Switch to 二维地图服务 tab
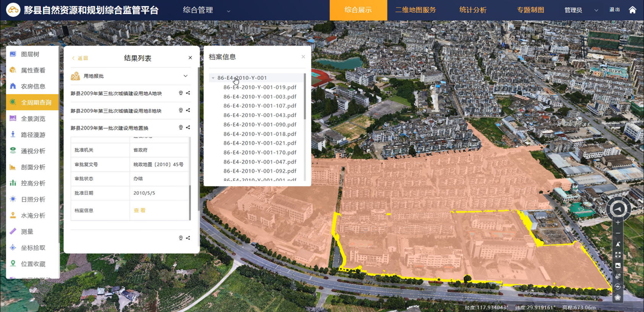The image size is (644, 312). (415, 10)
